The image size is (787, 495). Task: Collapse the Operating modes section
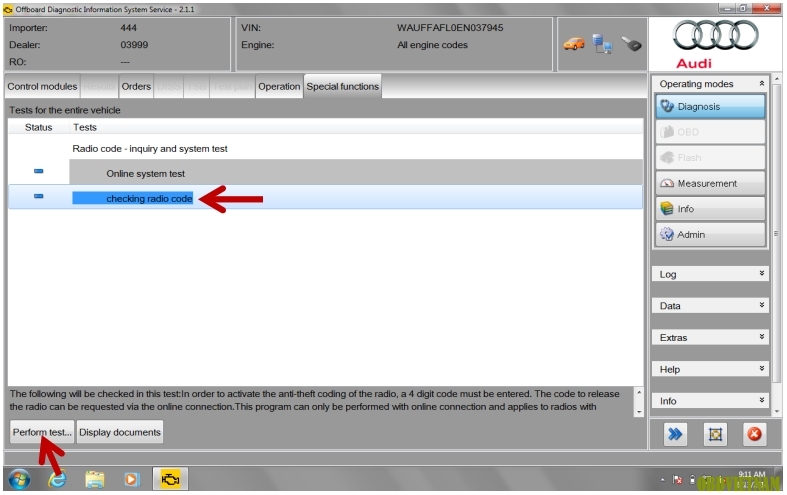pos(761,83)
